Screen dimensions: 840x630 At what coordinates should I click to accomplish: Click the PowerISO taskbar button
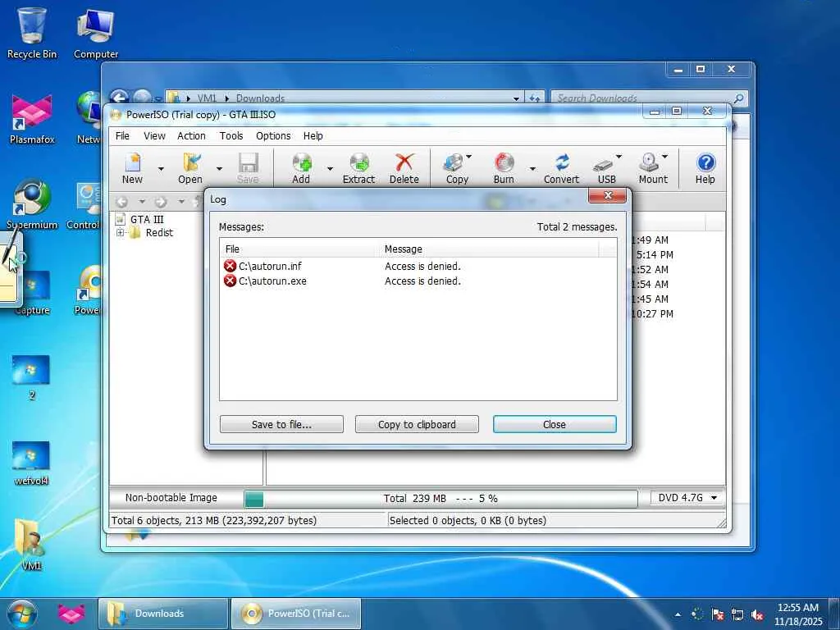pos(295,614)
